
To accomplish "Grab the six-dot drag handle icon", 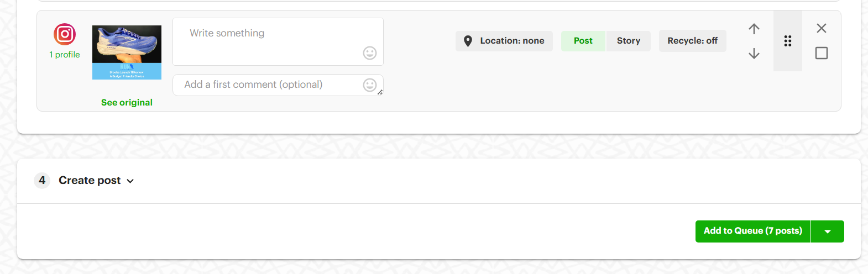I will 788,41.
